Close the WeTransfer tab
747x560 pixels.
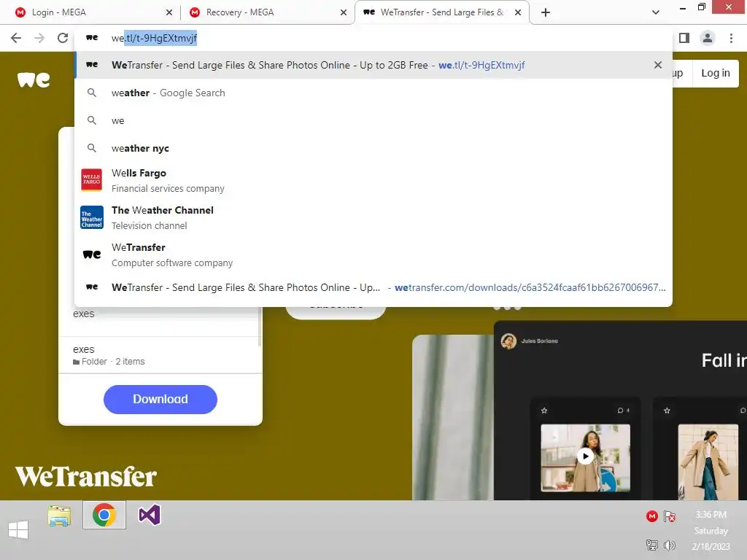pyautogui.click(x=518, y=12)
